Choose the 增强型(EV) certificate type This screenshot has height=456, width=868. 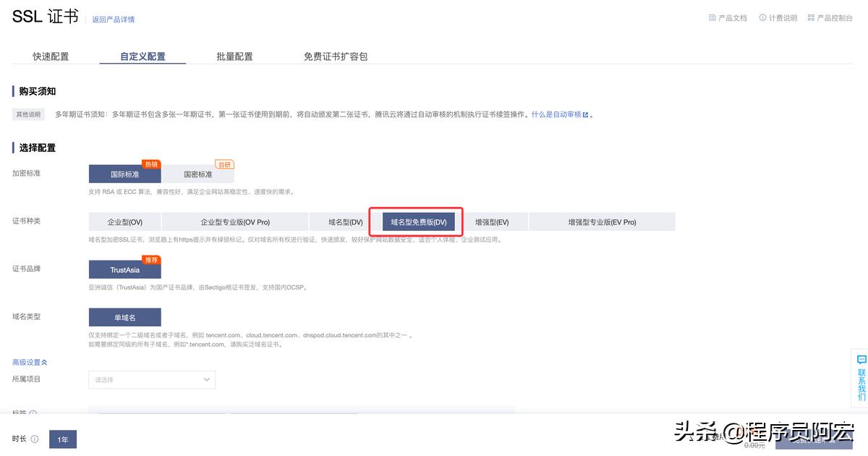494,221
